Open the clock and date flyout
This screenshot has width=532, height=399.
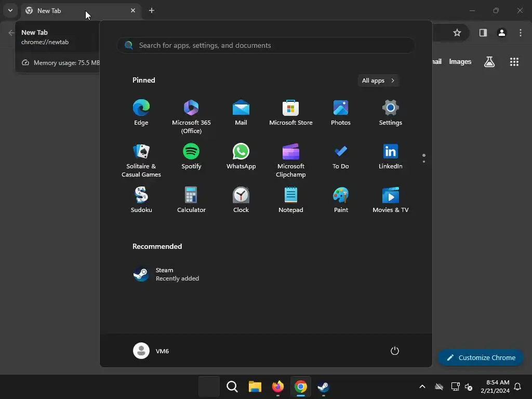[x=495, y=387]
